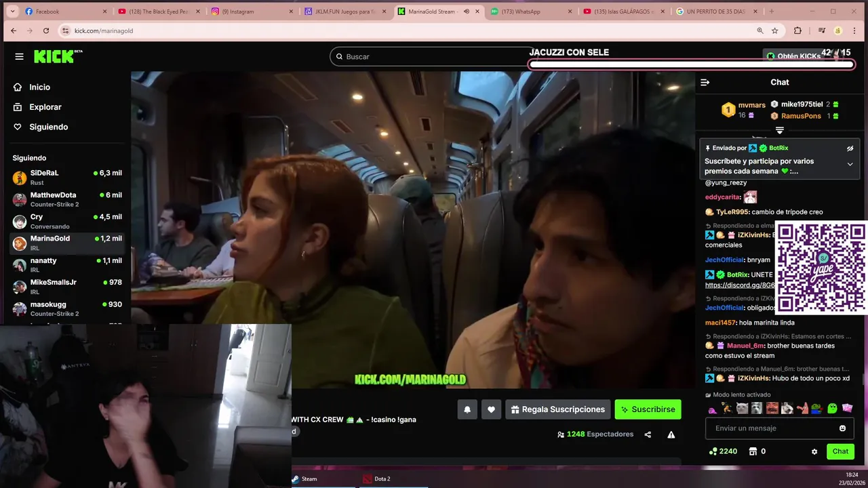Open chat settings gear
Image resolution: width=868 pixels, height=488 pixels.
(x=814, y=451)
